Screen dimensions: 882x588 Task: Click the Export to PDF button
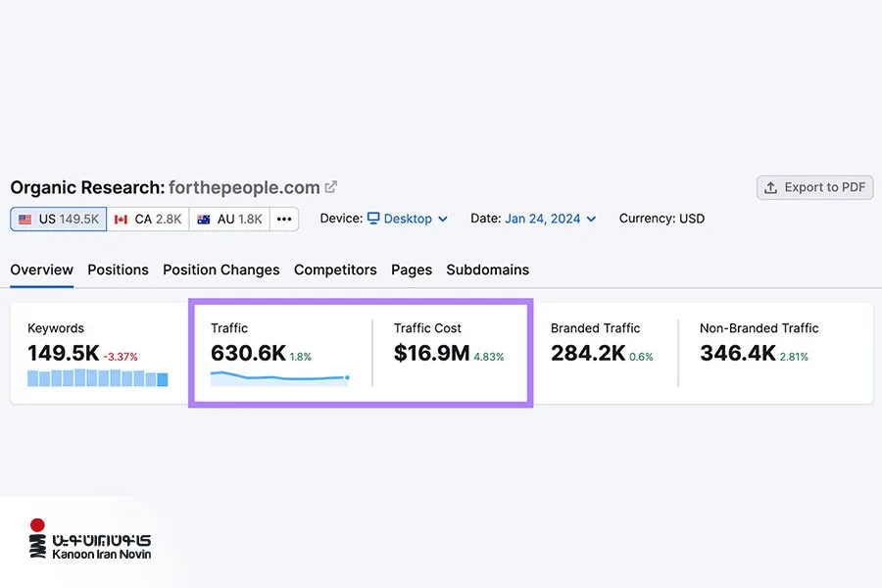[x=815, y=187]
